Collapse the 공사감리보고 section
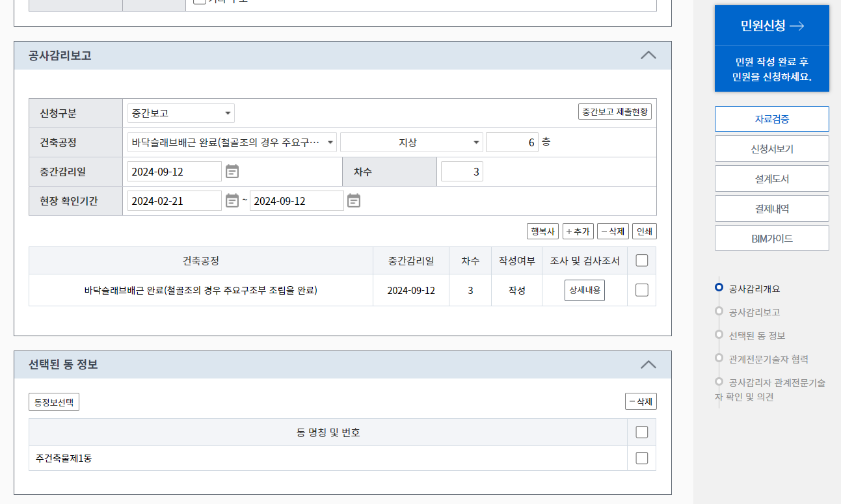The width and height of the screenshot is (841, 504). click(648, 55)
